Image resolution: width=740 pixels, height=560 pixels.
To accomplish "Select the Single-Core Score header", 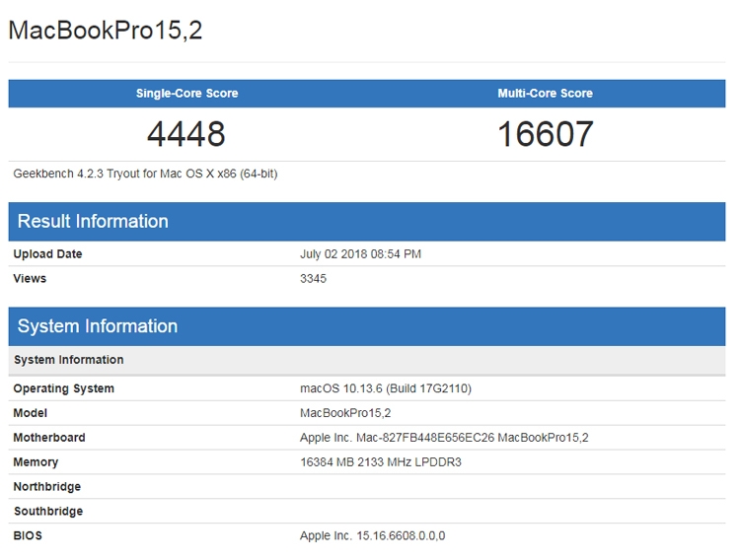I will pyautogui.click(x=186, y=94).
